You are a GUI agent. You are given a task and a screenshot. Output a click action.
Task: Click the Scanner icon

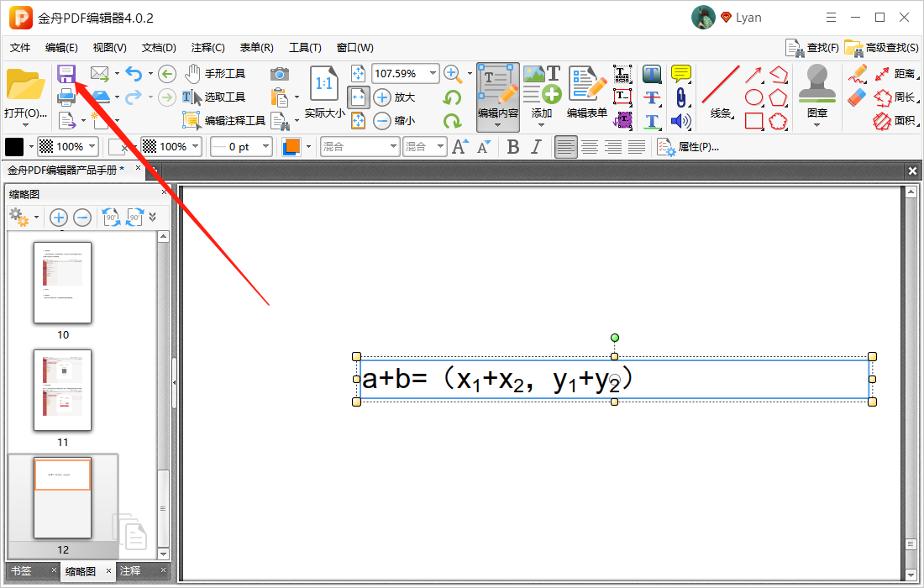pos(101,97)
